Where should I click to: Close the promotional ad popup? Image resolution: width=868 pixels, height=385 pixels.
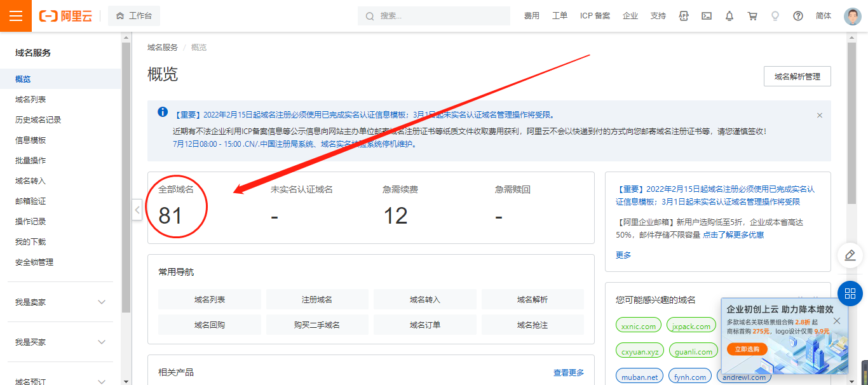click(x=836, y=321)
